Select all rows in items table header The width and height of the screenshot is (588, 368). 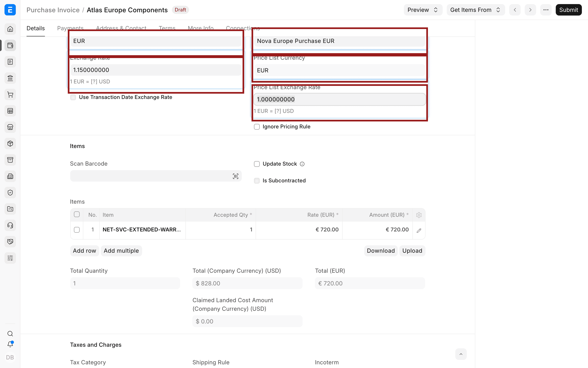point(77,214)
